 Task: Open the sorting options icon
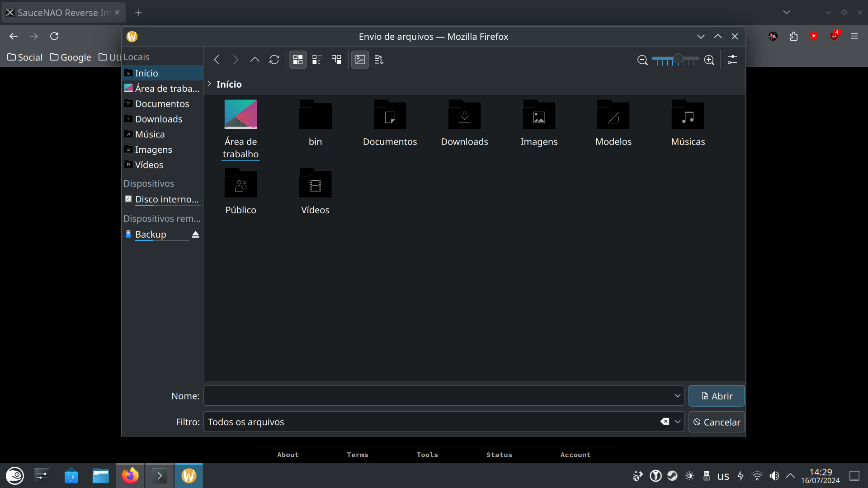point(379,60)
